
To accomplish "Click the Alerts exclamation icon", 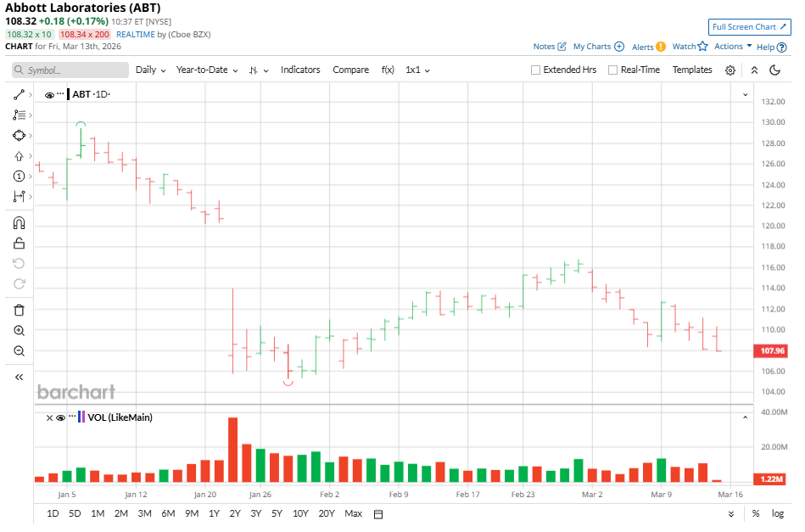I will 661,47.
